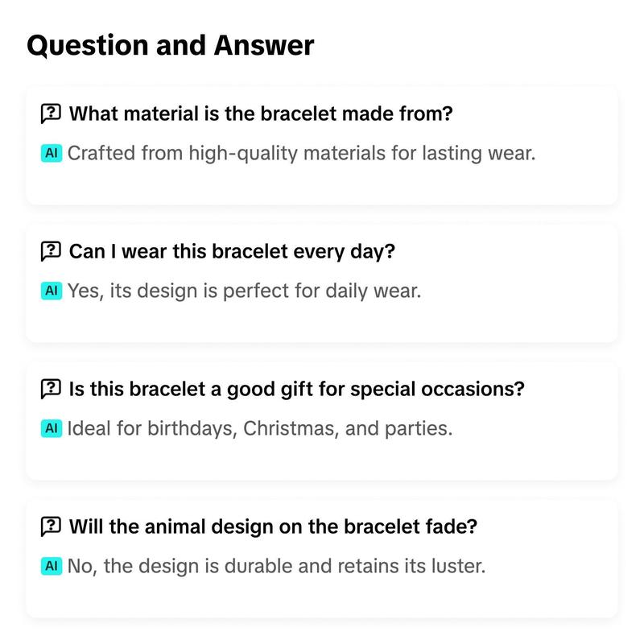Click empty space below 'perfect for daily wear' answer

[321, 321]
